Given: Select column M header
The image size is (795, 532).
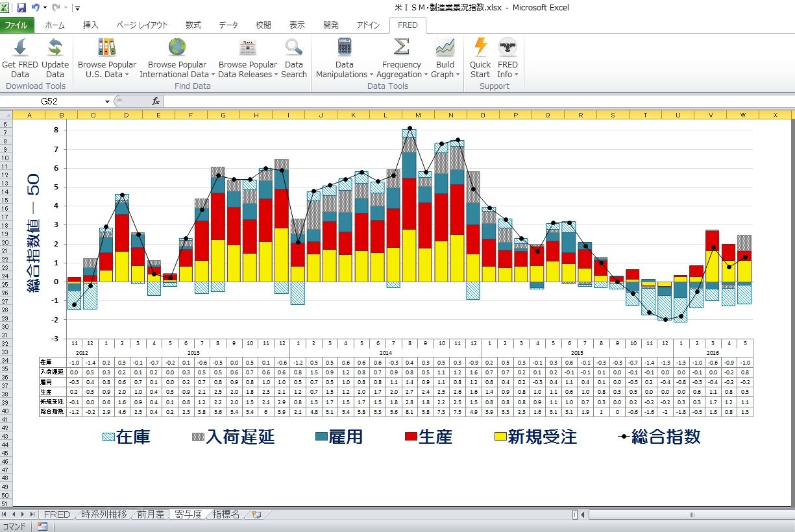Looking at the screenshot, I should (418, 115).
